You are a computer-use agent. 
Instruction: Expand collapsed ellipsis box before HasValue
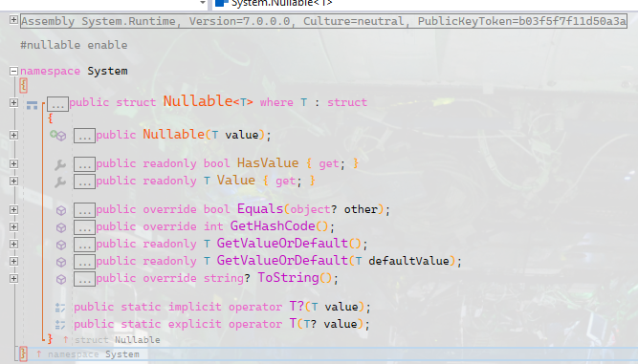point(84,164)
